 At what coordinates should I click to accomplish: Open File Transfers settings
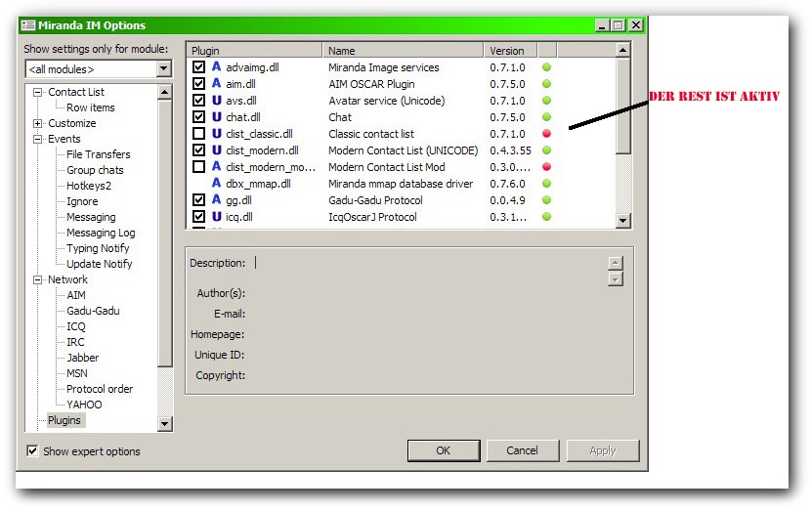[99, 154]
